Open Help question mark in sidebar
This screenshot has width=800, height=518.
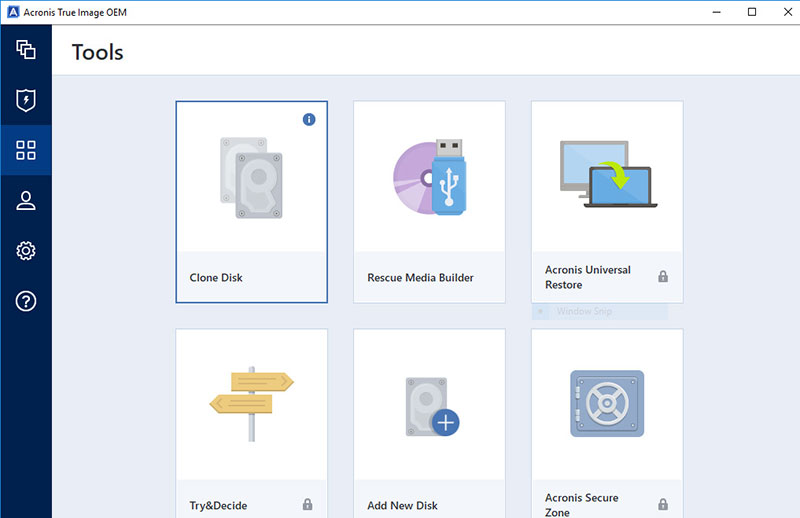[26, 301]
